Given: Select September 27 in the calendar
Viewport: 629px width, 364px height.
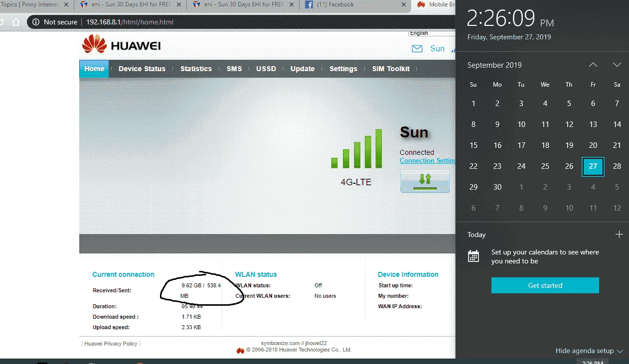Looking at the screenshot, I should [593, 166].
